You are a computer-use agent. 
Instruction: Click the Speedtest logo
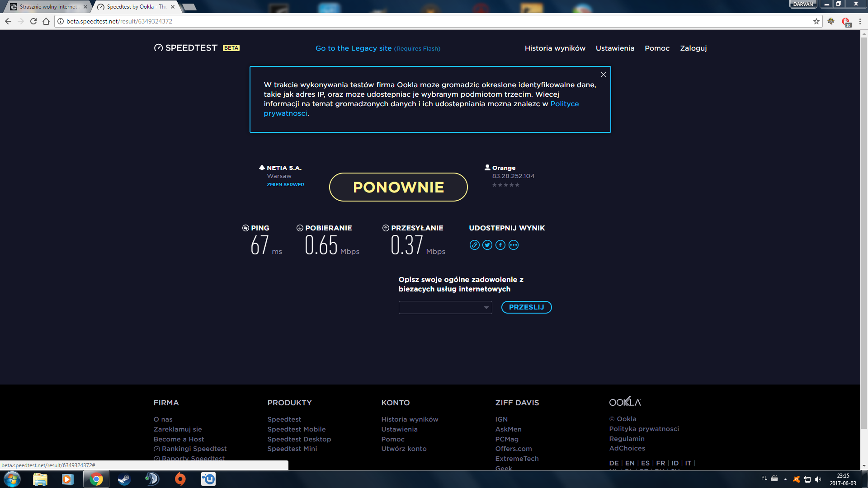click(x=186, y=48)
